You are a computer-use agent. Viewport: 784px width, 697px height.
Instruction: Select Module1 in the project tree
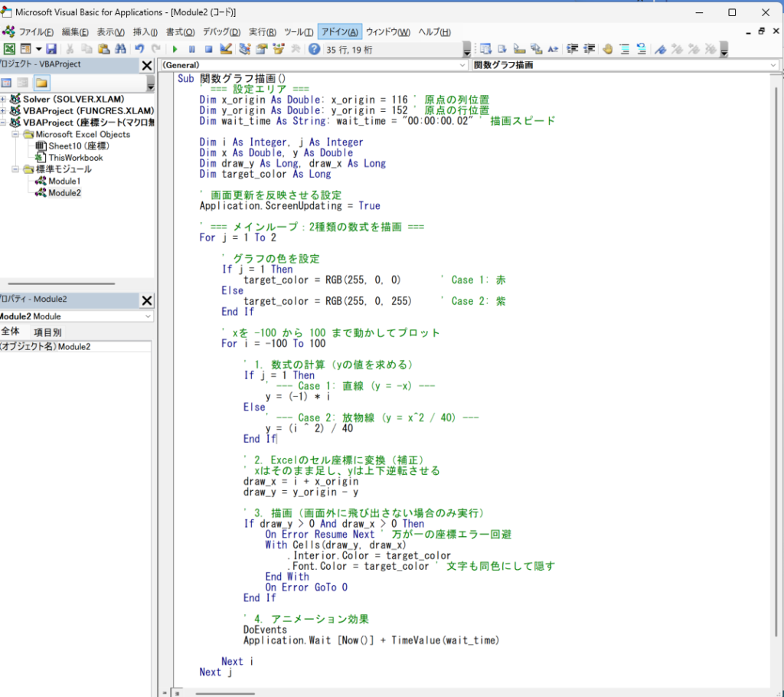(x=64, y=182)
